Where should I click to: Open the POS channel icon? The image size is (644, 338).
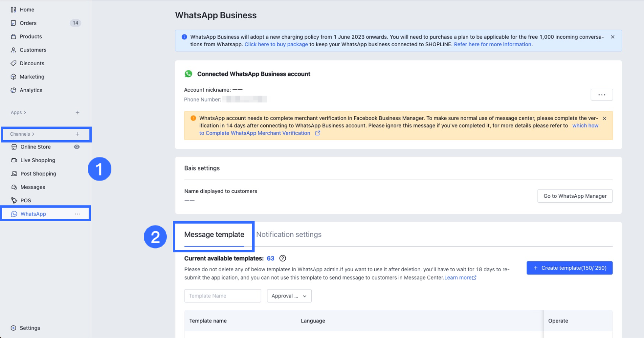[14, 200]
